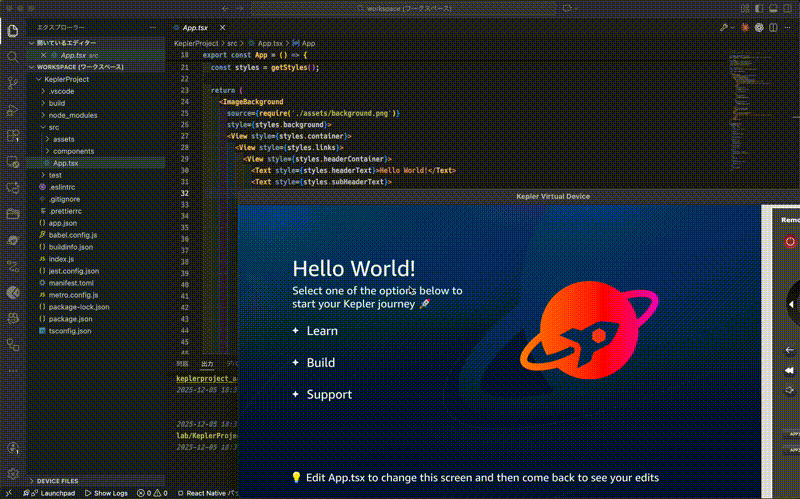Split the editor to the right
800x499 pixels.
(773, 28)
